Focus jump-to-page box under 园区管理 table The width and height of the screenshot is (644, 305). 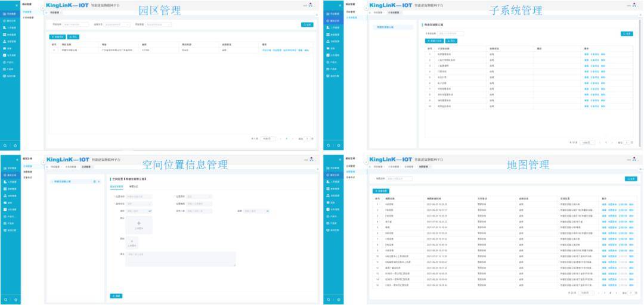[307, 139]
